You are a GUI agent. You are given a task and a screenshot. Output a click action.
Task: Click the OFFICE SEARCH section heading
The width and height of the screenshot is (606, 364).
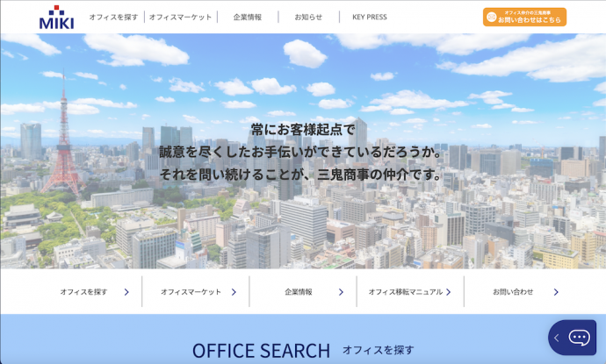pos(261,350)
